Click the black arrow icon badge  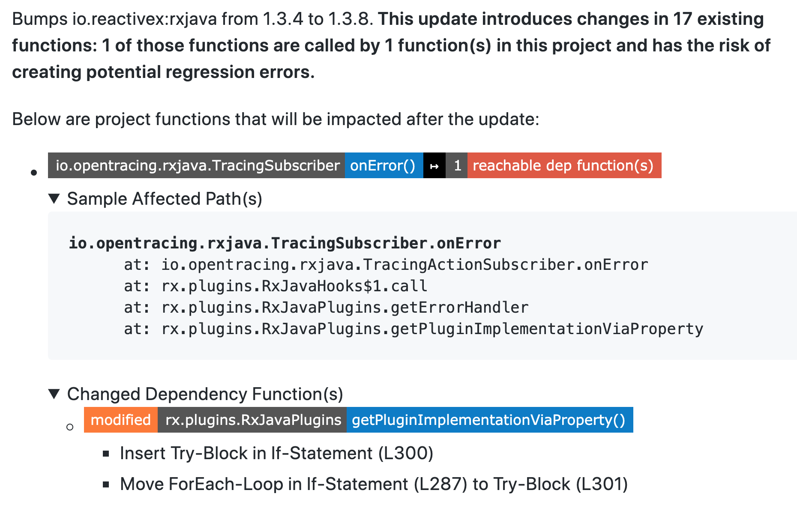434,166
